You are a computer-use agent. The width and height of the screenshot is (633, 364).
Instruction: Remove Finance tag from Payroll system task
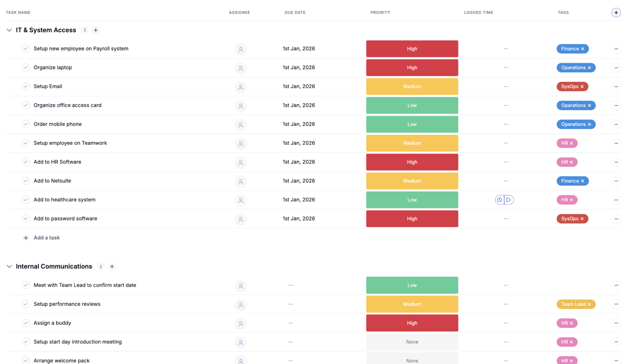point(583,49)
